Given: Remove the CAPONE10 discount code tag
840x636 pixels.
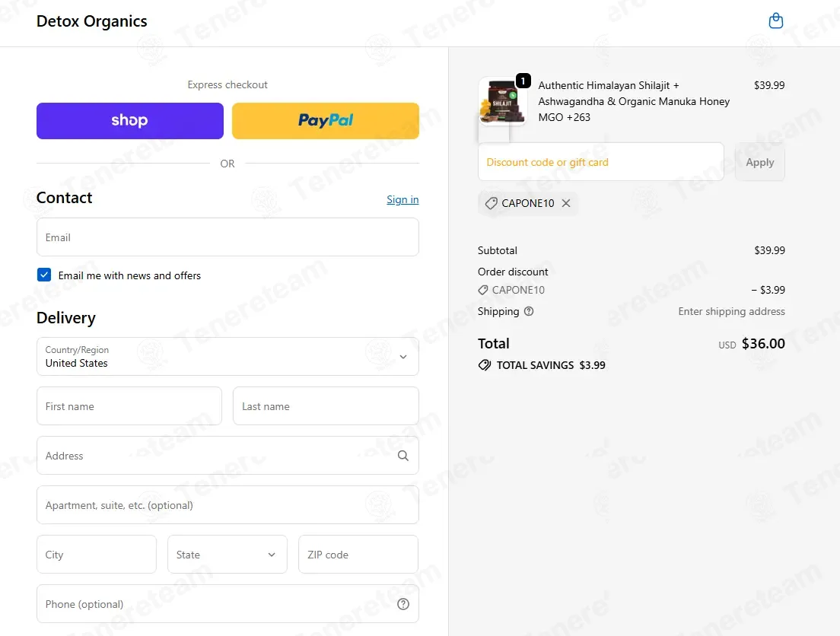Looking at the screenshot, I should (566, 203).
